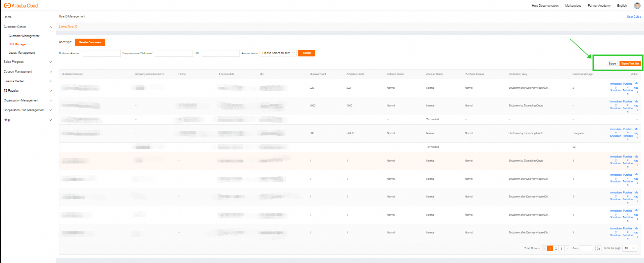Select the '600' Quota Amount cell
The image size is (644, 263).
pos(312,133)
